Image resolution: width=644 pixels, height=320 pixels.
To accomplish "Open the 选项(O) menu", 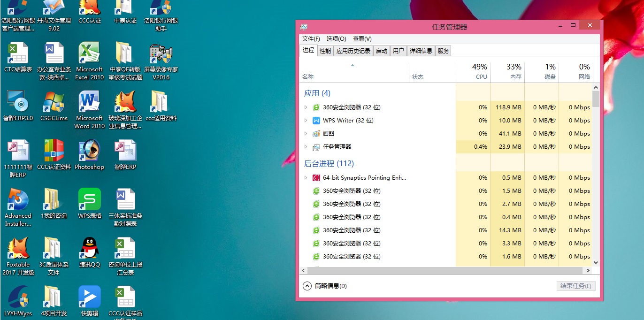I will [337, 39].
